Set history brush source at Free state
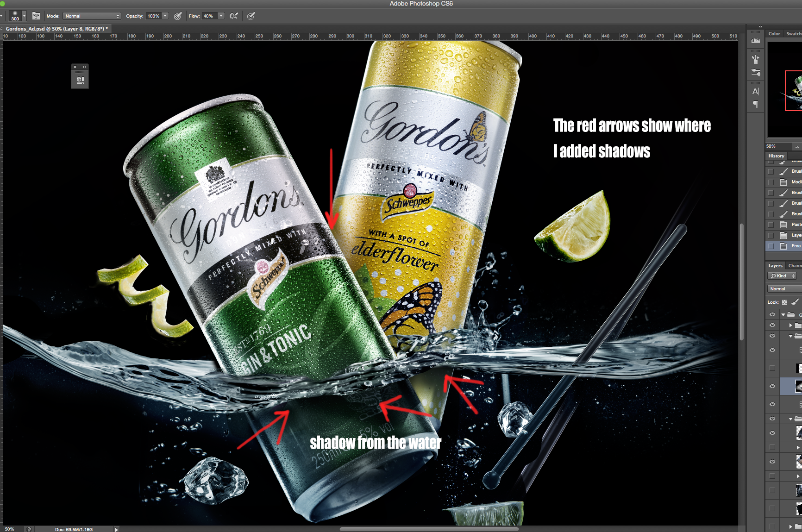 771,246
